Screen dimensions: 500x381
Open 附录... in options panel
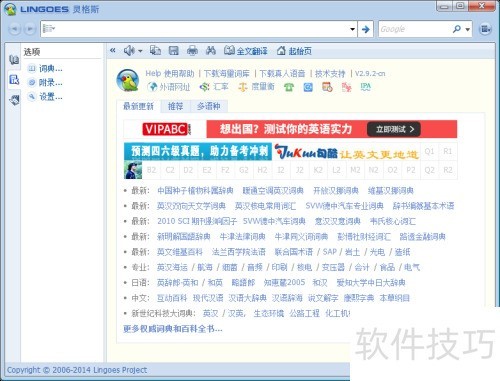(x=45, y=83)
